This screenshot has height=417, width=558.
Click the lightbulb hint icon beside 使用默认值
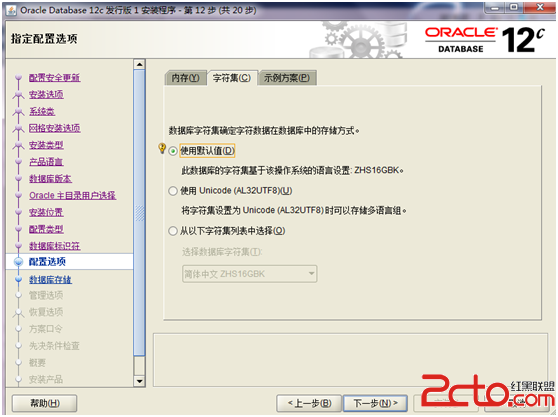tap(162, 148)
